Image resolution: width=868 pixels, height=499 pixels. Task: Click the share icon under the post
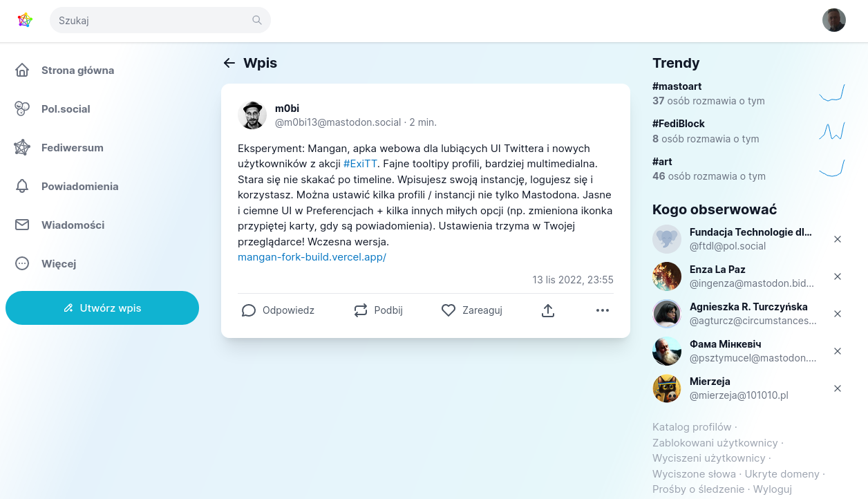[548, 310]
